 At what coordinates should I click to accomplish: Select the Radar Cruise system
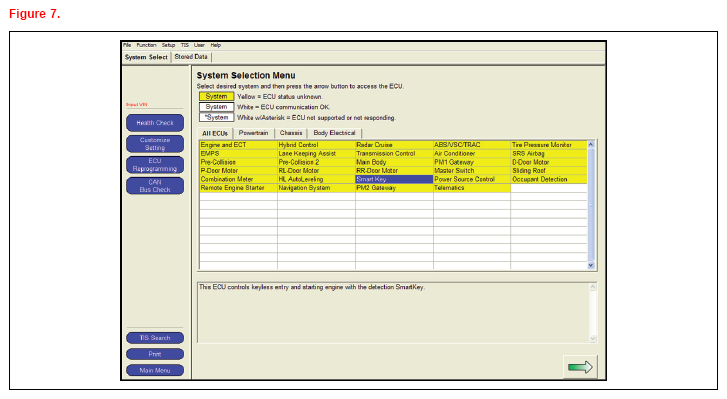(x=394, y=145)
